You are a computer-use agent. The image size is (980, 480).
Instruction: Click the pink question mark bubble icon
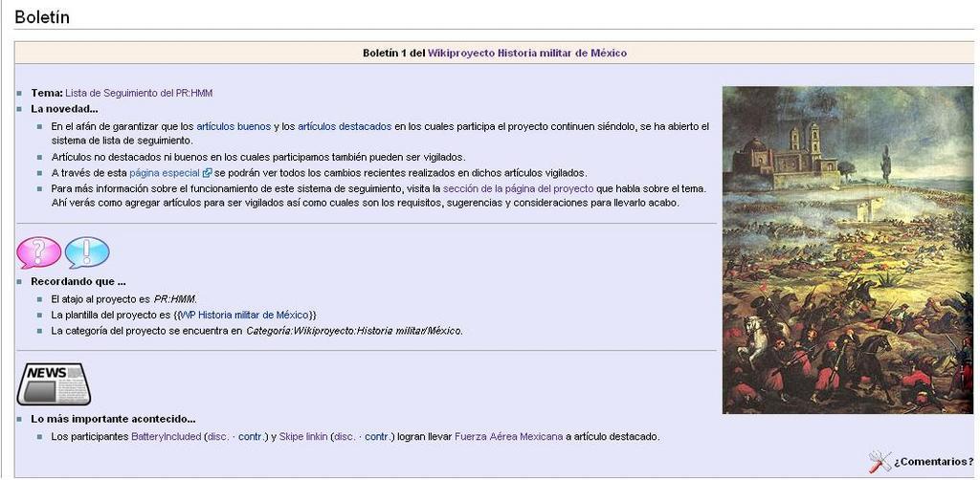tap(39, 253)
